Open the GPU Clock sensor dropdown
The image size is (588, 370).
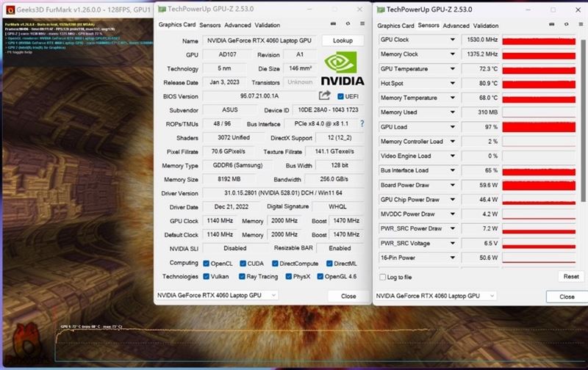453,40
